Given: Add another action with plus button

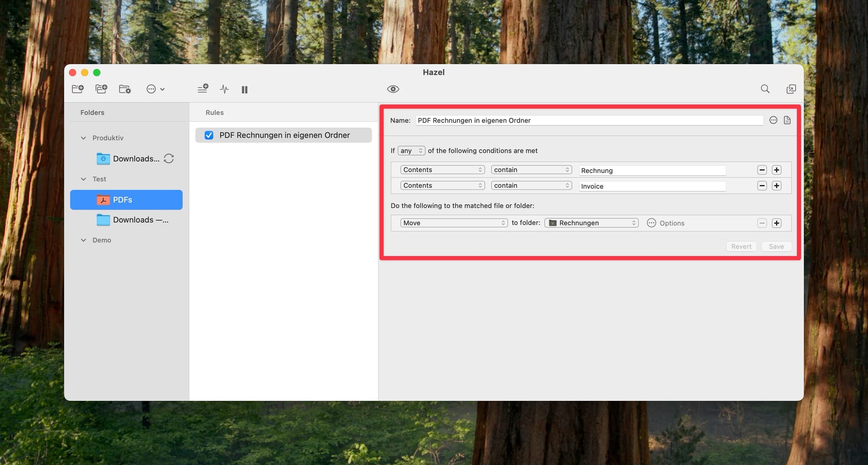Looking at the screenshot, I should (x=776, y=223).
